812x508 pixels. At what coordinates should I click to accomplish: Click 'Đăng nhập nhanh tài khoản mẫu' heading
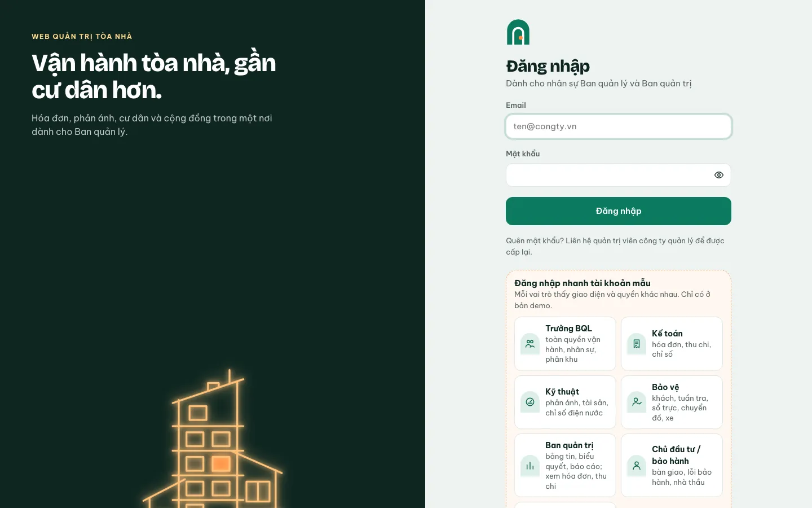click(582, 283)
